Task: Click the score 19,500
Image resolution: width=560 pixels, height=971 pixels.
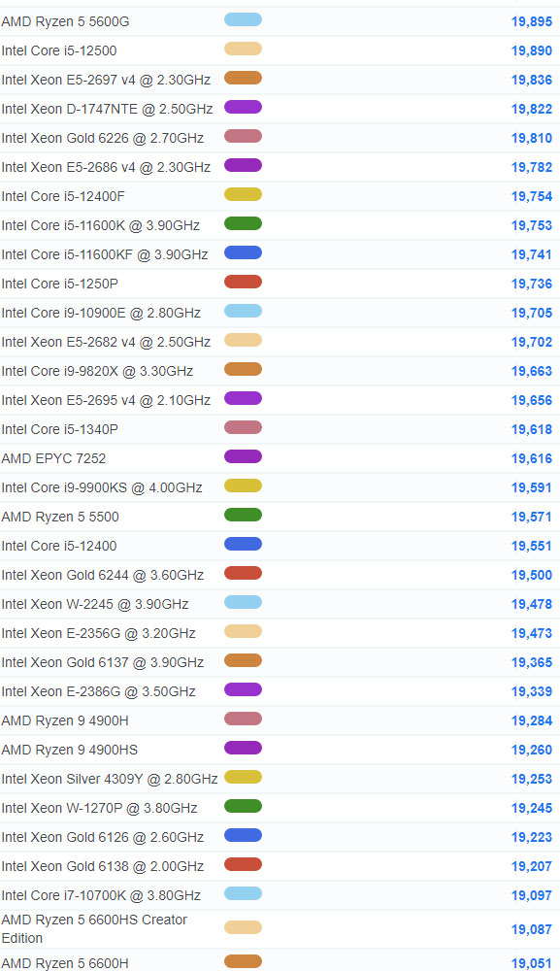Action: pos(532,575)
